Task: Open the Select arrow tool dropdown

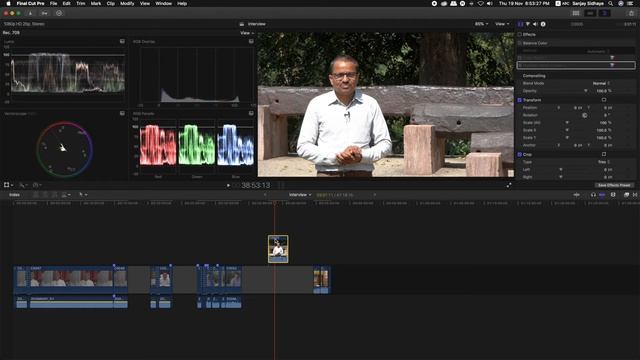Action: [83, 195]
